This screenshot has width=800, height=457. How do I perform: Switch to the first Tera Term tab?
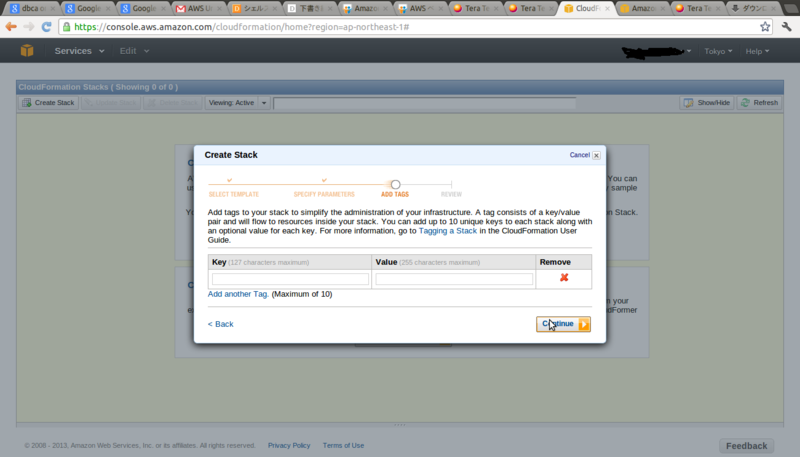(x=477, y=8)
